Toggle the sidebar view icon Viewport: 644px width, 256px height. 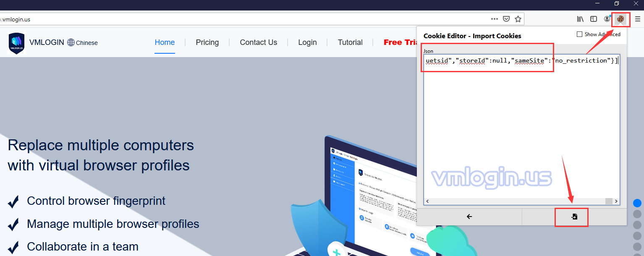click(594, 19)
